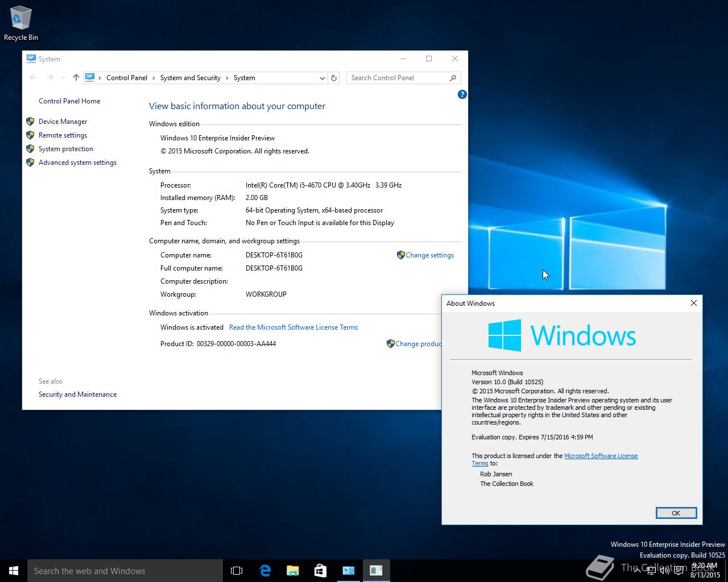The image size is (728, 582).
Task: Open Help with the blue question mark
Action: point(462,94)
